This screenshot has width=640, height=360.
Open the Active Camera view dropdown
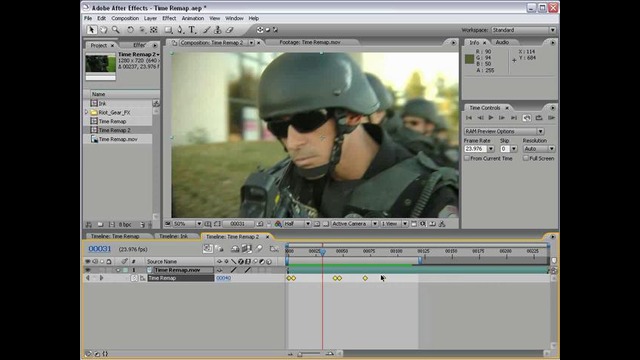click(354, 224)
